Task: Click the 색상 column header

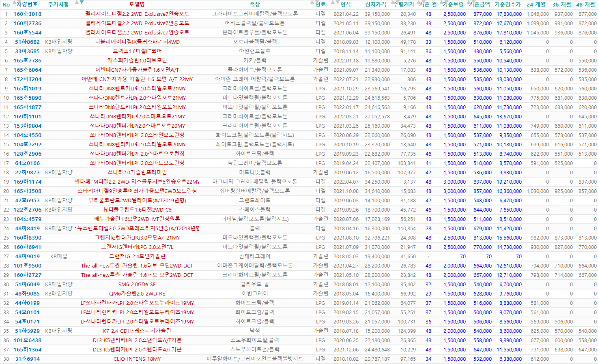Action: tap(255, 4)
